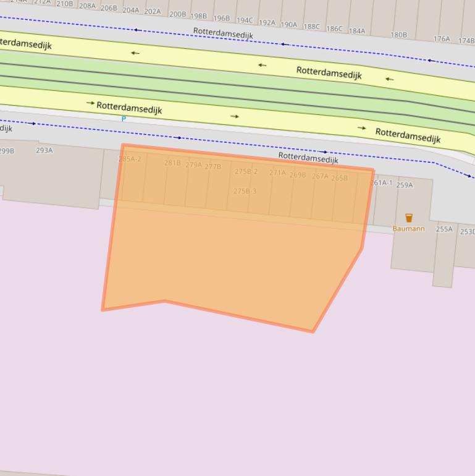The image size is (475, 476).
Task: Click the Baumann bar icon
Action: (x=408, y=218)
